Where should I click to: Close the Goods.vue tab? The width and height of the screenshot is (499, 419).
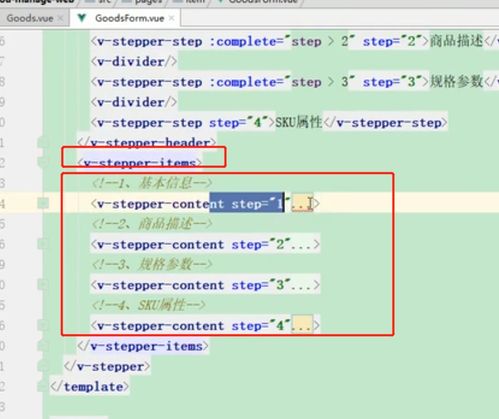(60, 18)
